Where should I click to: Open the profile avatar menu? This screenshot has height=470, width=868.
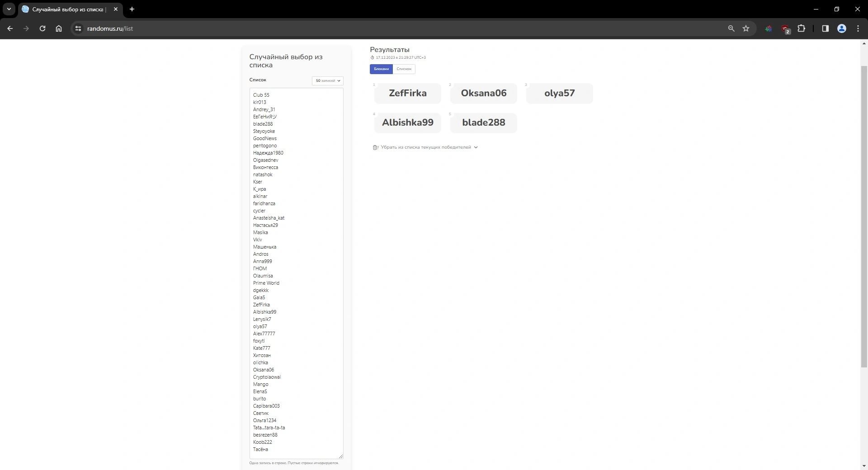[x=842, y=28]
